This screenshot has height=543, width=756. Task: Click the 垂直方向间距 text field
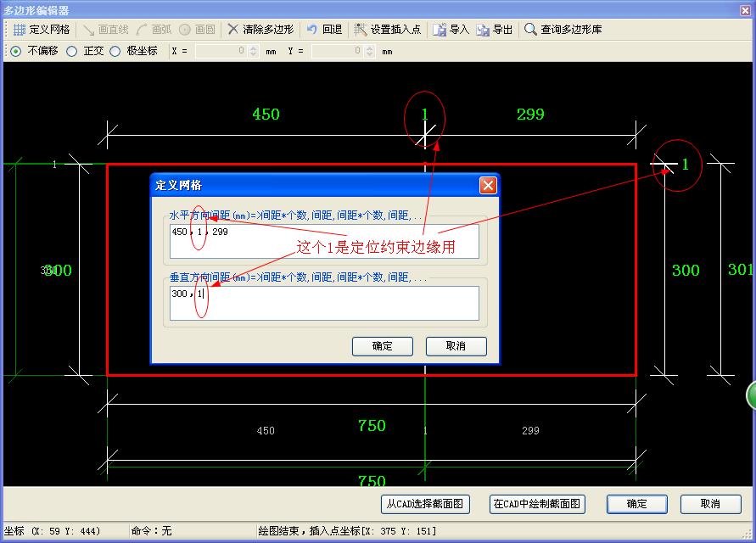[324, 304]
